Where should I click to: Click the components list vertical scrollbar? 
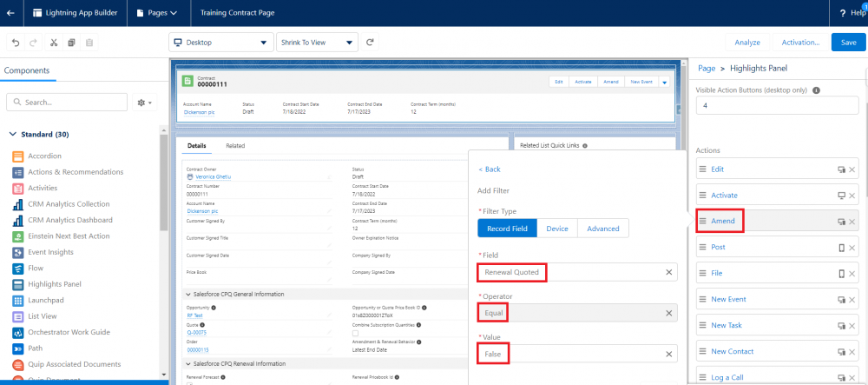click(164, 183)
